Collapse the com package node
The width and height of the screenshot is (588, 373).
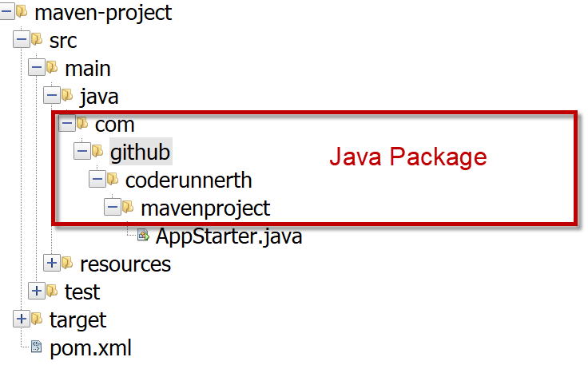tap(67, 123)
